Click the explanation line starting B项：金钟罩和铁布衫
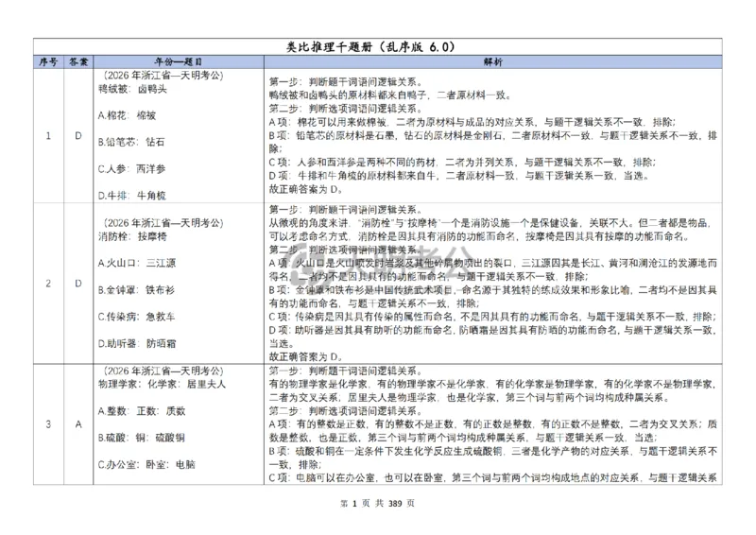This screenshot has width=756, height=535. (492, 290)
